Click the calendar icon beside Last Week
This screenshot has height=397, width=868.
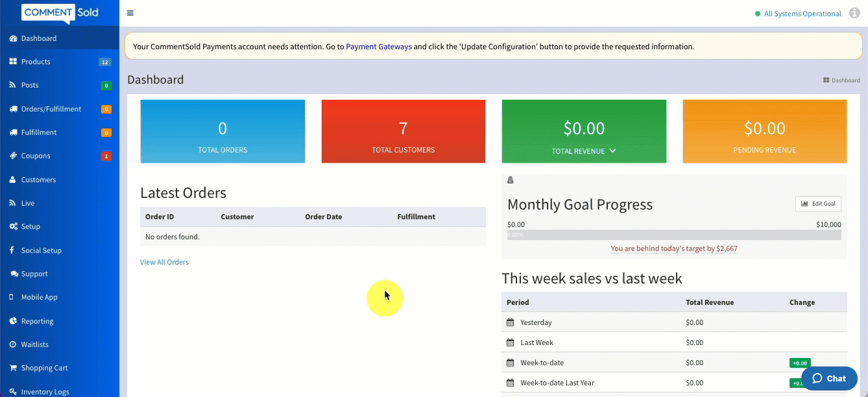[x=511, y=343]
